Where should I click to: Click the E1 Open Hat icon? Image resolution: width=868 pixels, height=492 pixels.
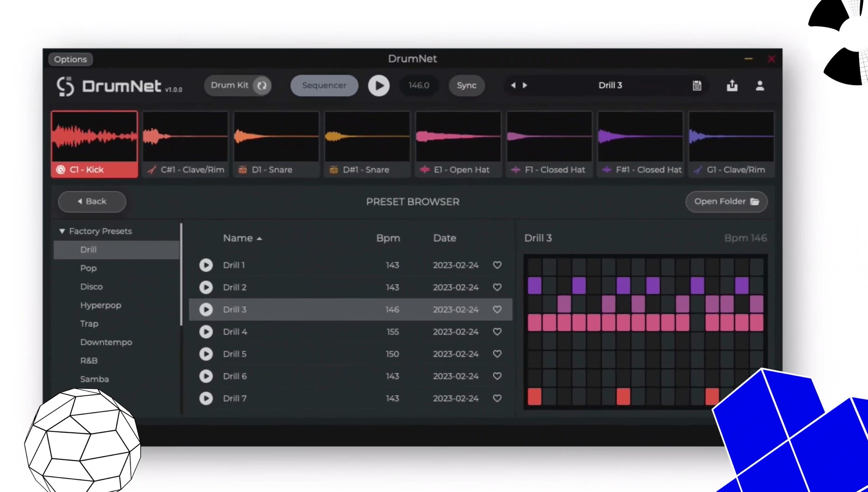(425, 170)
